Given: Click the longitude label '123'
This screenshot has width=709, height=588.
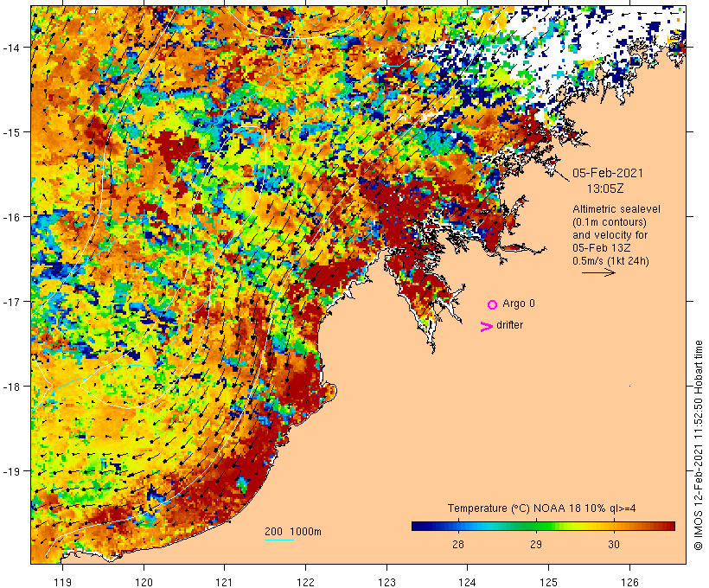Looking at the screenshot, I should click(x=386, y=582).
